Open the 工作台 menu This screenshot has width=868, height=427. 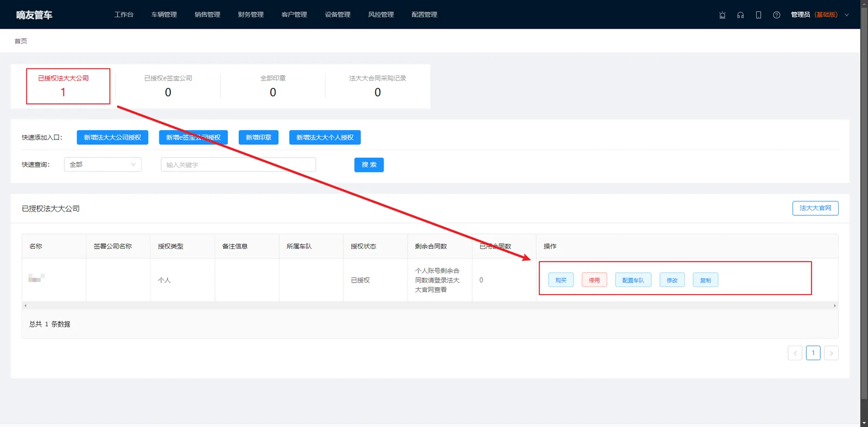(x=124, y=15)
